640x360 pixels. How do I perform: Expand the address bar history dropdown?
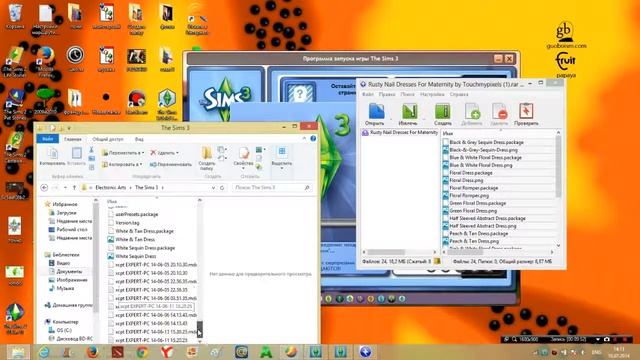point(213,188)
